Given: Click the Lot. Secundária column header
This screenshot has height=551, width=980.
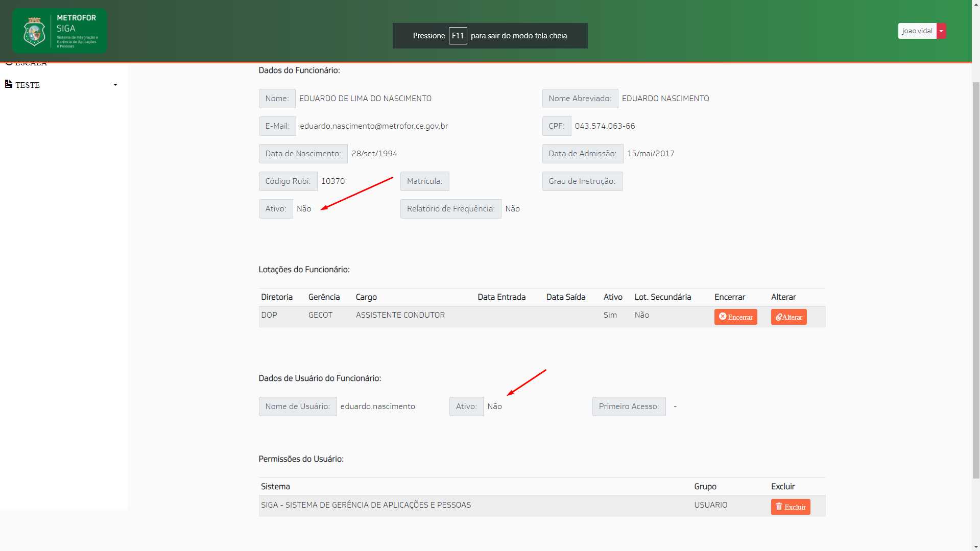Looking at the screenshot, I should (x=663, y=297).
